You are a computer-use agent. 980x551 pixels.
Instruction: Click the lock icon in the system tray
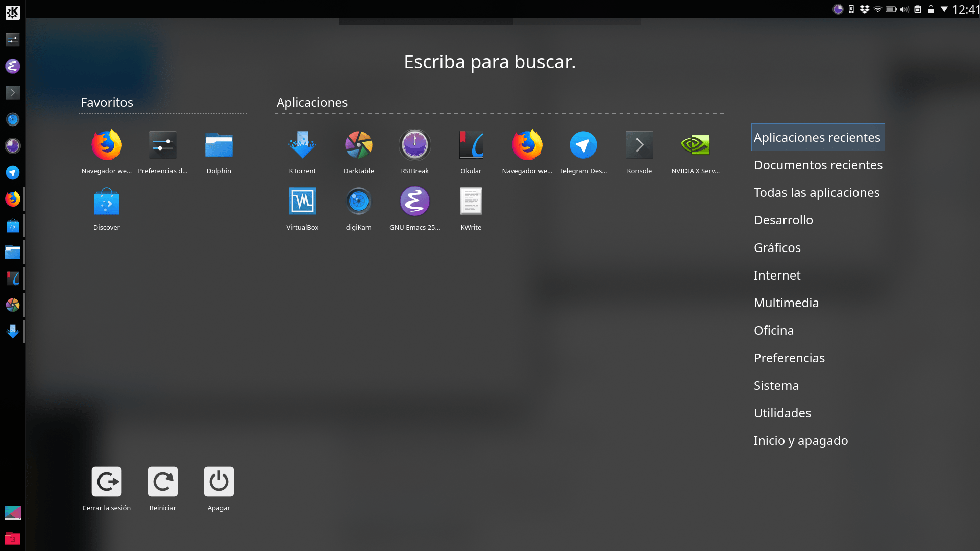tap(931, 9)
